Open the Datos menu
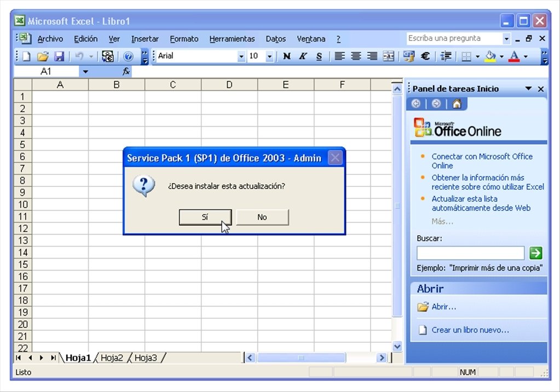Viewport: 560px width, 392px height. click(x=276, y=39)
